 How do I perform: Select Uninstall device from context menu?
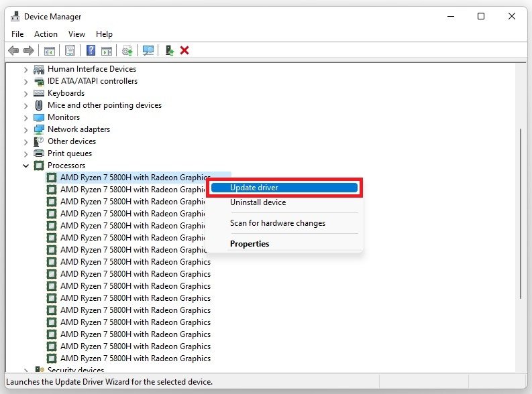[258, 202]
